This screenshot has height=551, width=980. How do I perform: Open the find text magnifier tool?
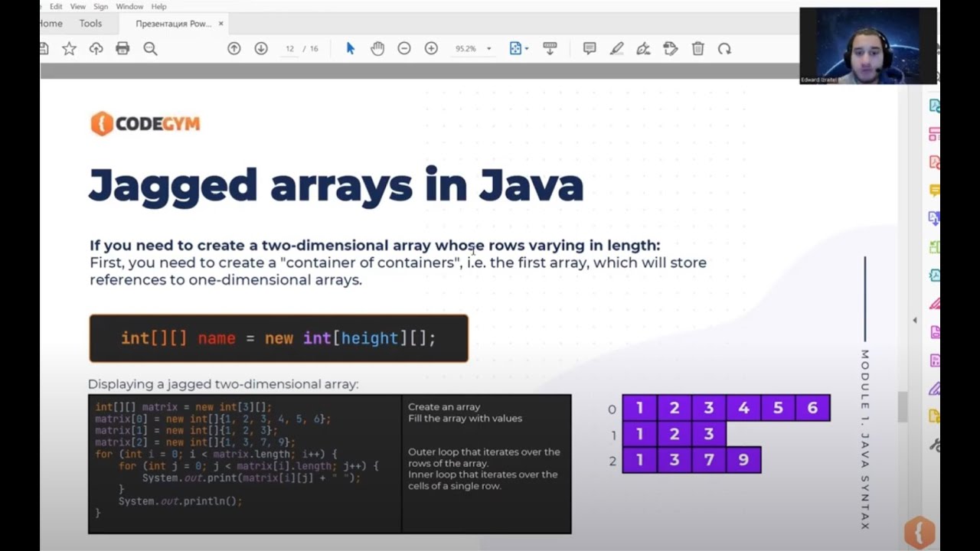pyautogui.click(x=150, y=48)
